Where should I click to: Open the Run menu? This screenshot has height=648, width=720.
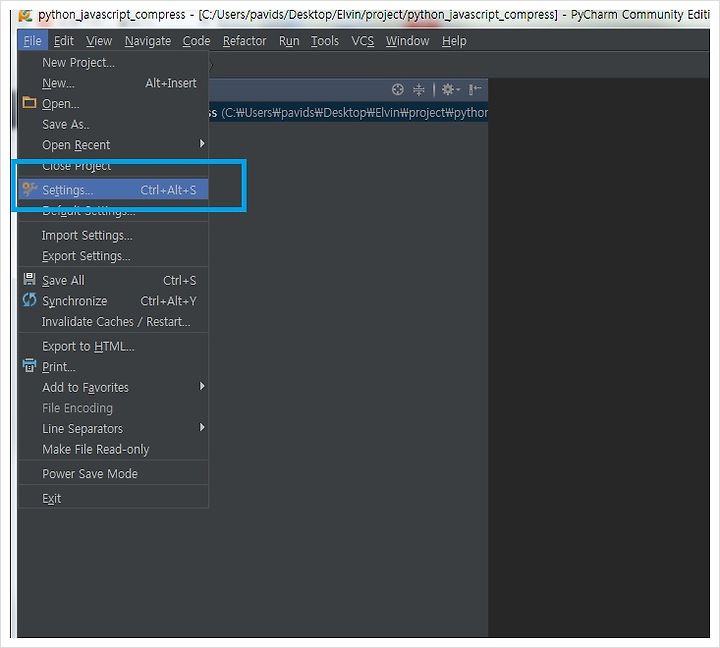(x=289, y=41)
